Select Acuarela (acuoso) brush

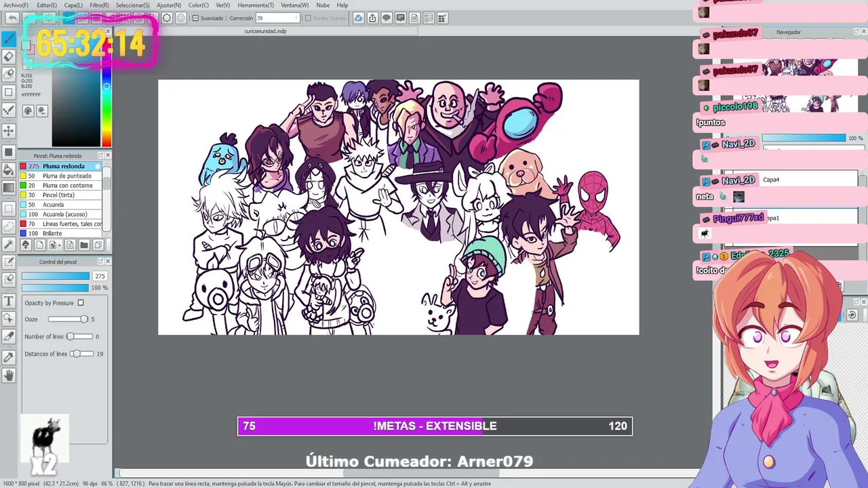tap(61, 214)
